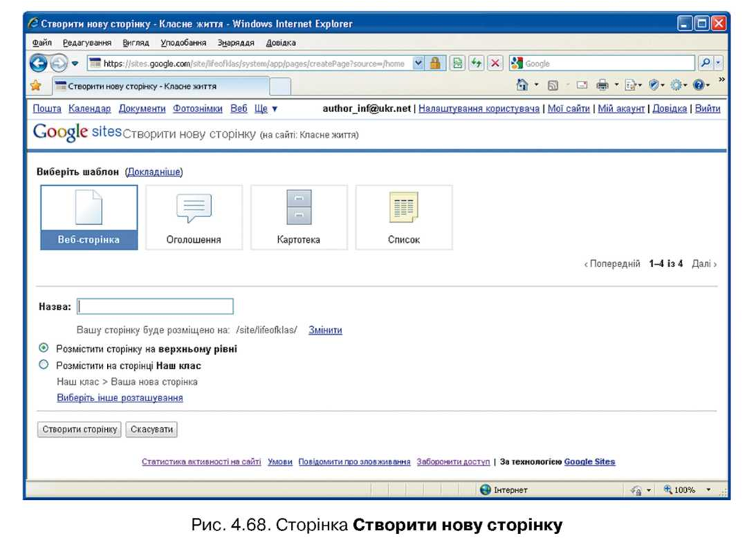The height and width of the screenshot is (538, 756).
Task: Open the Пошта link
Action: tap(47, 109)
